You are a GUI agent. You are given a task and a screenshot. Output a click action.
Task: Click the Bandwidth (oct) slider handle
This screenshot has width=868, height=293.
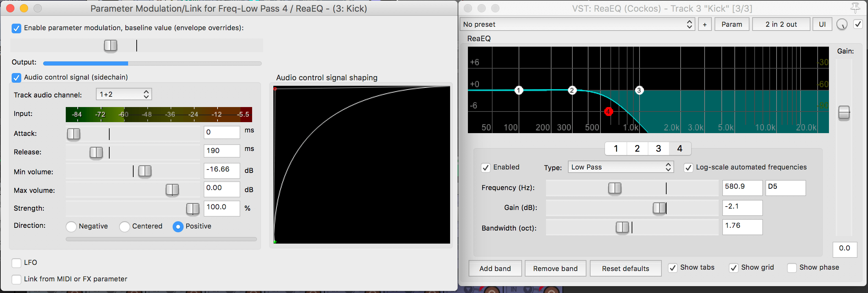[622, 227]
